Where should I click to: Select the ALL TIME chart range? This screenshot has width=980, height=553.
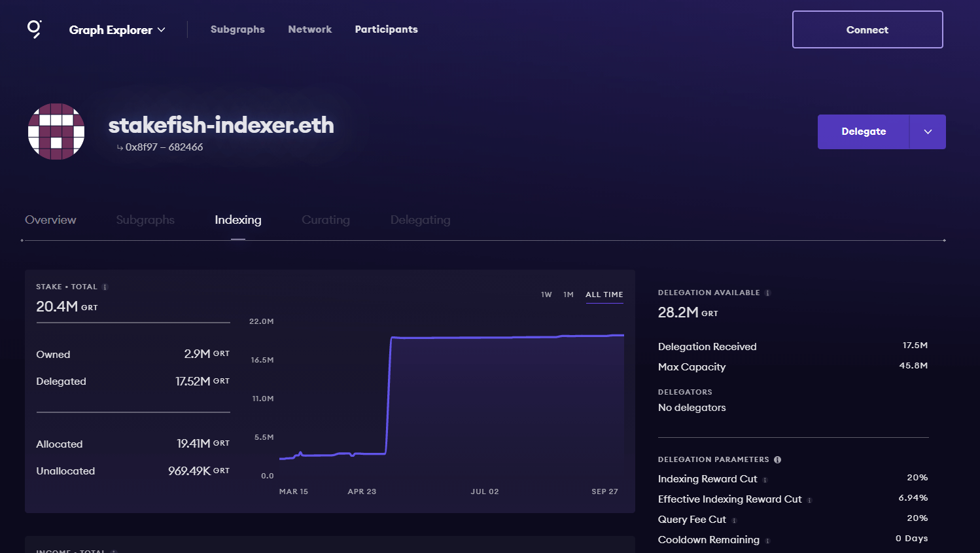604,294
